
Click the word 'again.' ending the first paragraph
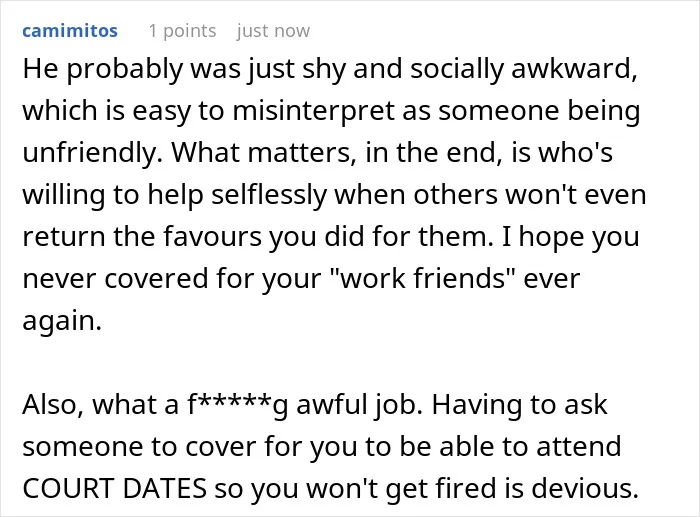62,321
